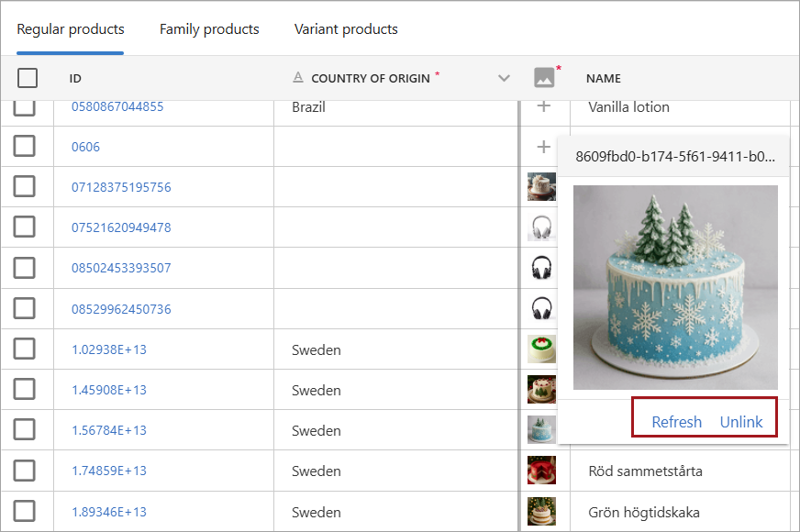Click thumbnail in the Grön högtidskaka row
The height and width of the screenshot is (532, 800).
pyautogui.click(x=541, y=511)
